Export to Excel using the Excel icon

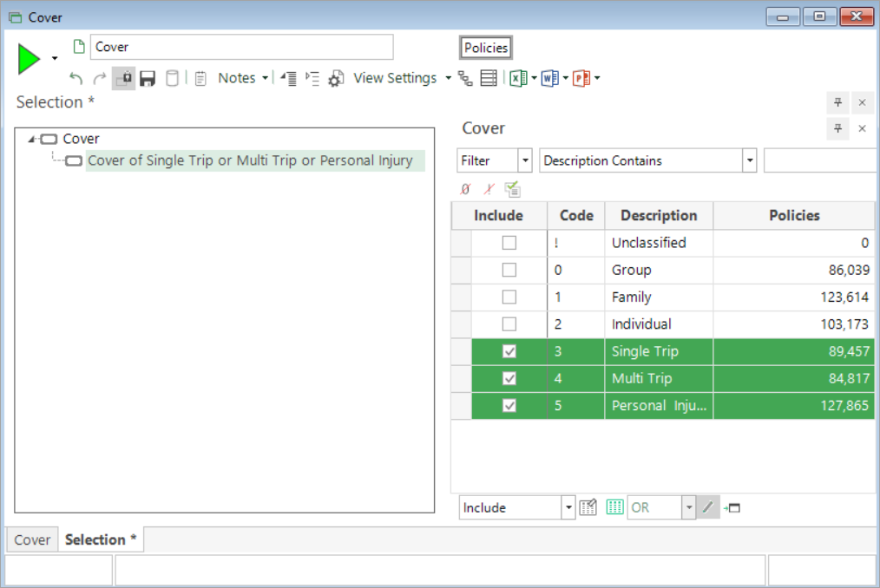[518, 79]
